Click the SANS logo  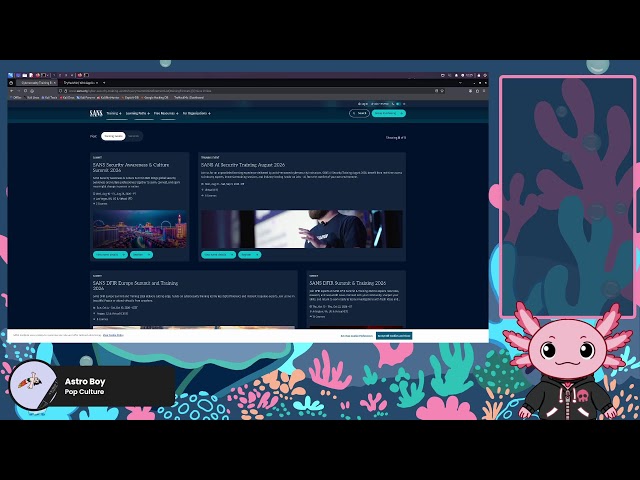coord(96,113)
